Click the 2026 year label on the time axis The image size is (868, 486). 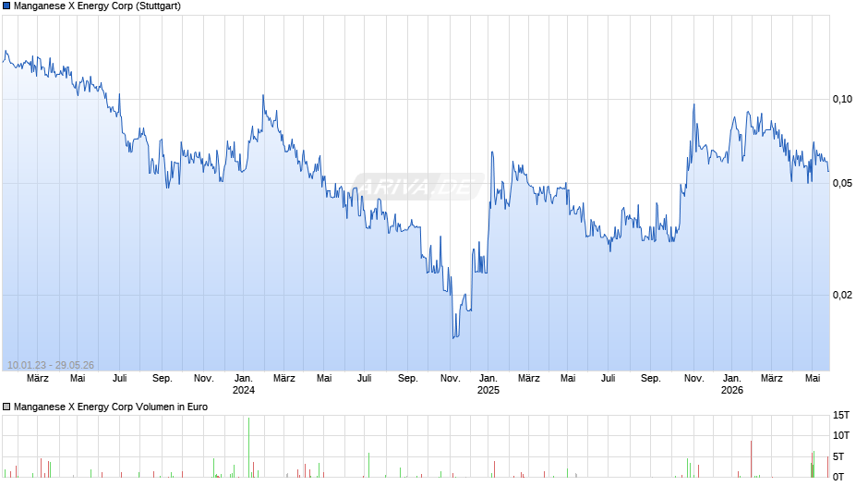click(732, 390)
